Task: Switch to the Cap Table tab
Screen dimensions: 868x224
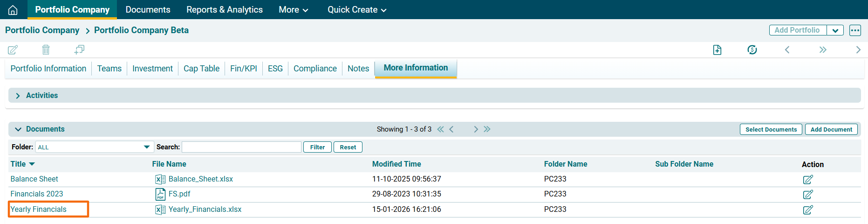Action: point(201,69)
